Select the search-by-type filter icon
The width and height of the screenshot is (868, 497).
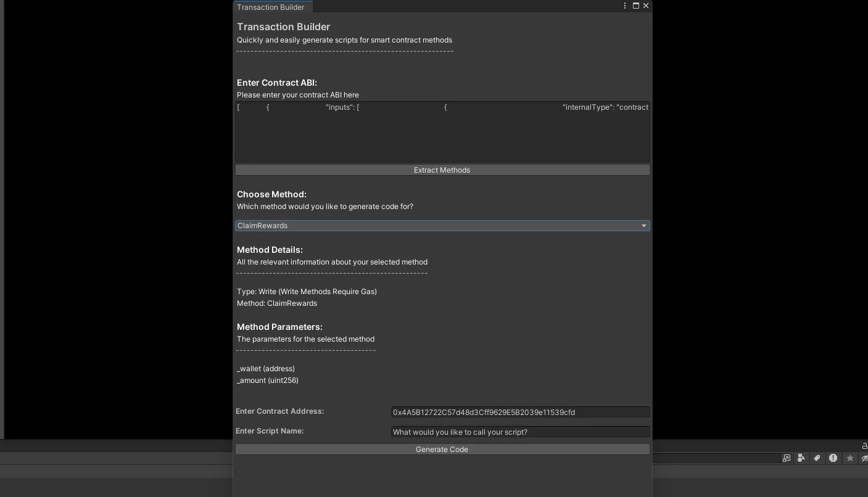801,458
